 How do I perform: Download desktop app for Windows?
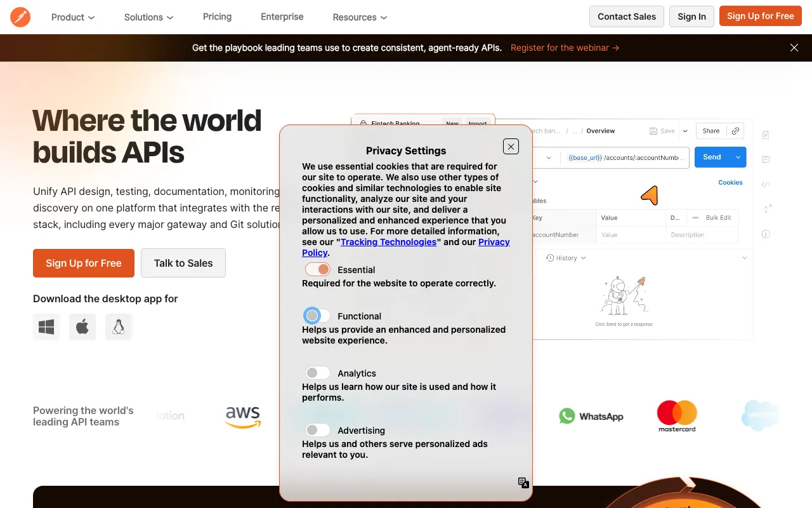(46, 326)
